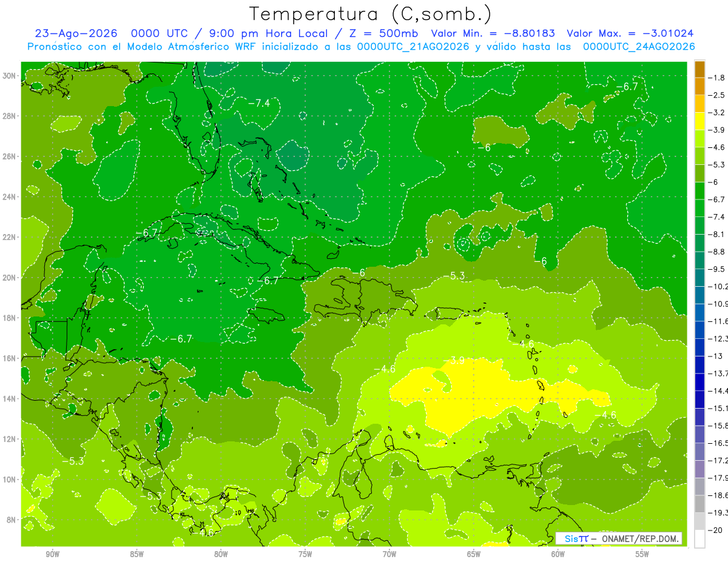This screenshot has width=728, height=562.
Task: Click the dark blue swatch below -13 in legend
Action: pyautogui.click(x=699, y=364)
